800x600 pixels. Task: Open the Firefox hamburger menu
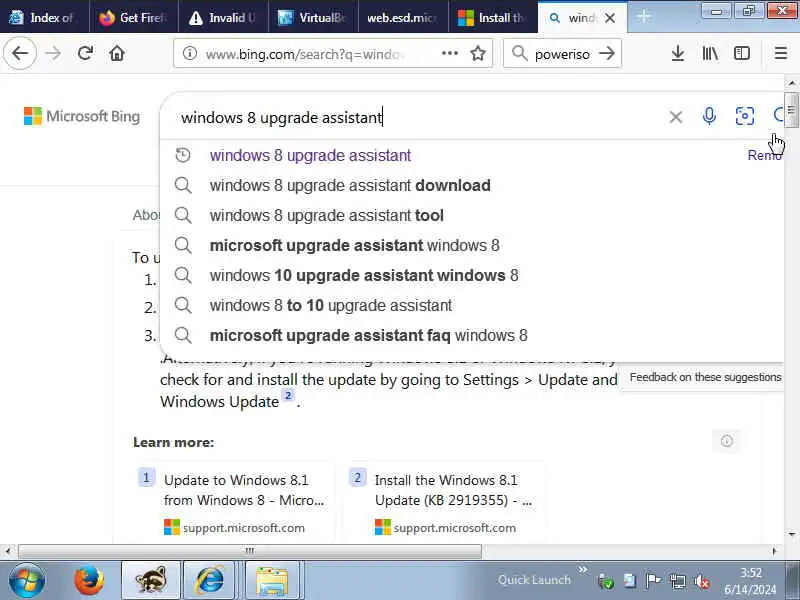click(x=781, y=53)
